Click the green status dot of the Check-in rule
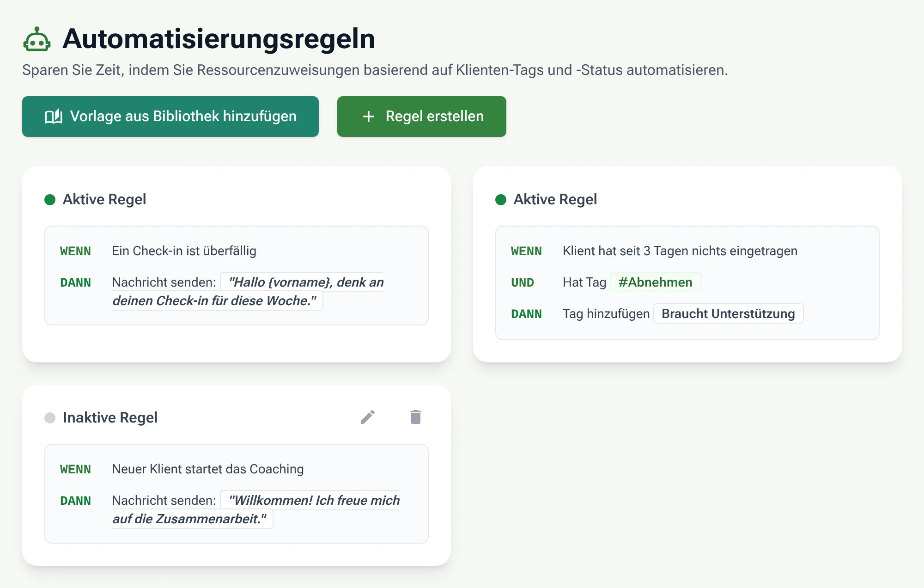 click(x=50, y=200)
